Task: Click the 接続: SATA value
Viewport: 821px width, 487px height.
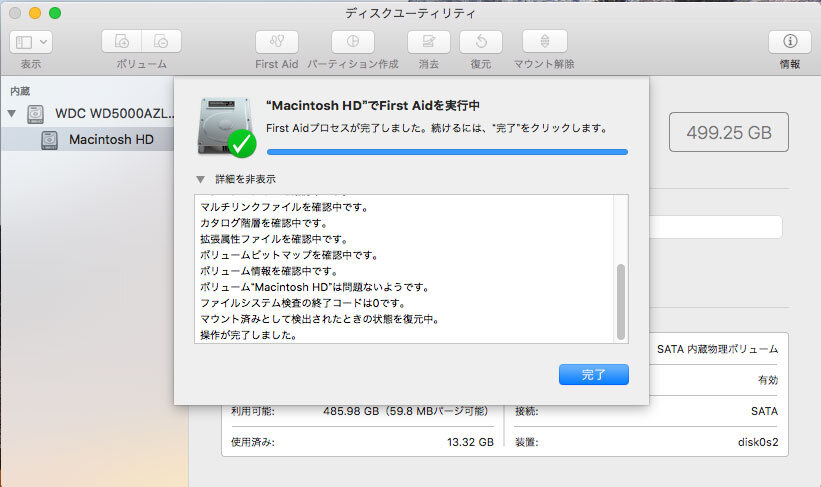Action: pos(764,411)
